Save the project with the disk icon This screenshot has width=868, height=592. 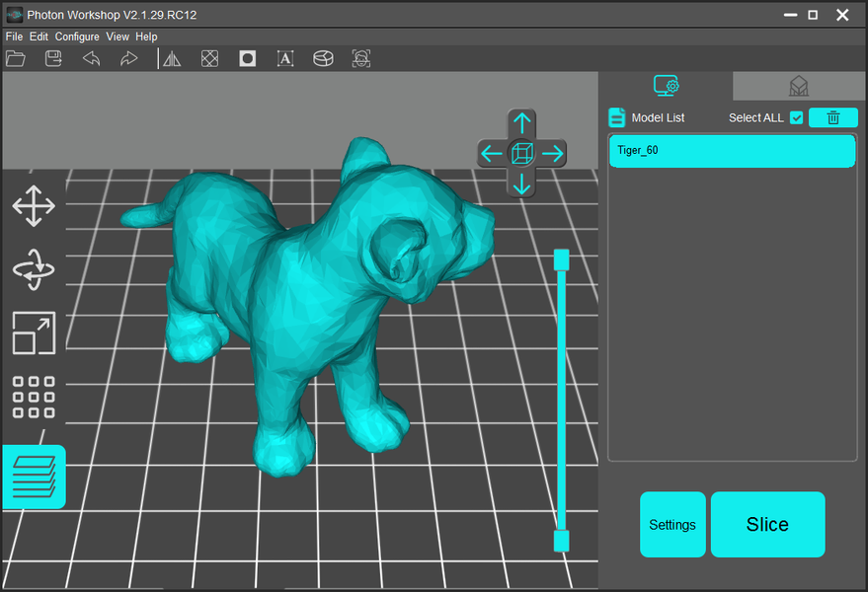point(53,58)
